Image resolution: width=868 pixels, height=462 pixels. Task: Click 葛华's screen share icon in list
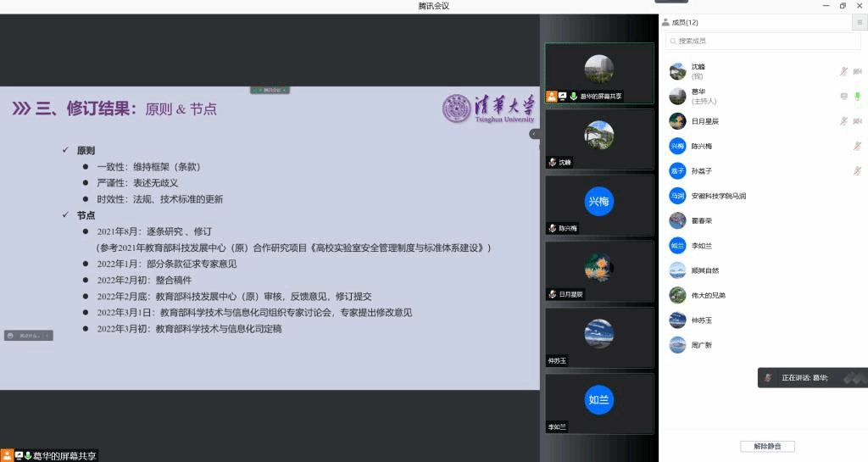(843, 96)
